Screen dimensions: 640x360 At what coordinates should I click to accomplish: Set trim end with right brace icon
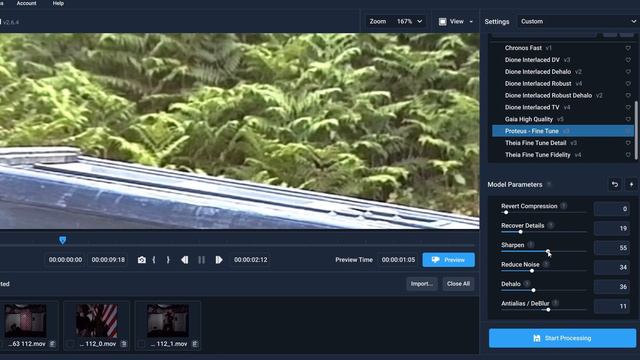[x=168, y=260]
